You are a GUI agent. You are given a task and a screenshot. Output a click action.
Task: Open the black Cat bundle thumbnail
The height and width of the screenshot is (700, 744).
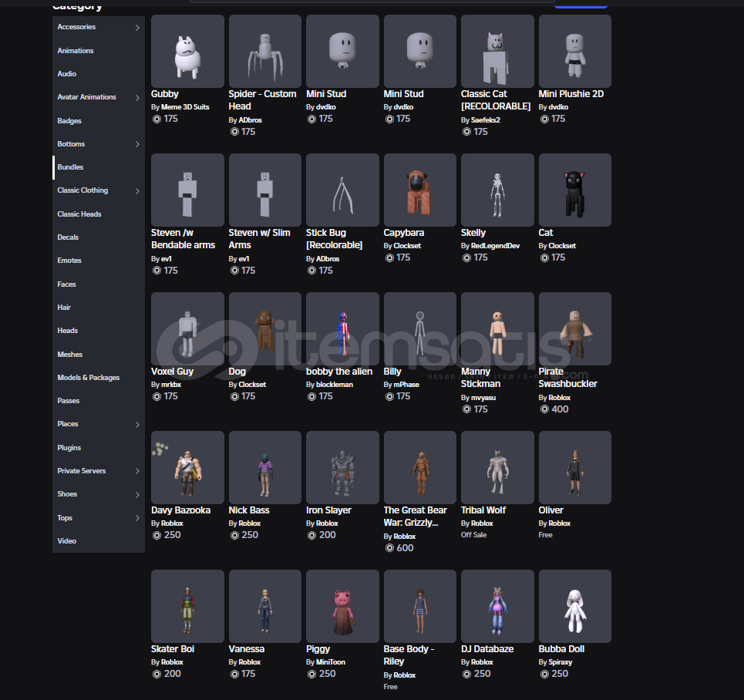(574, 190)
